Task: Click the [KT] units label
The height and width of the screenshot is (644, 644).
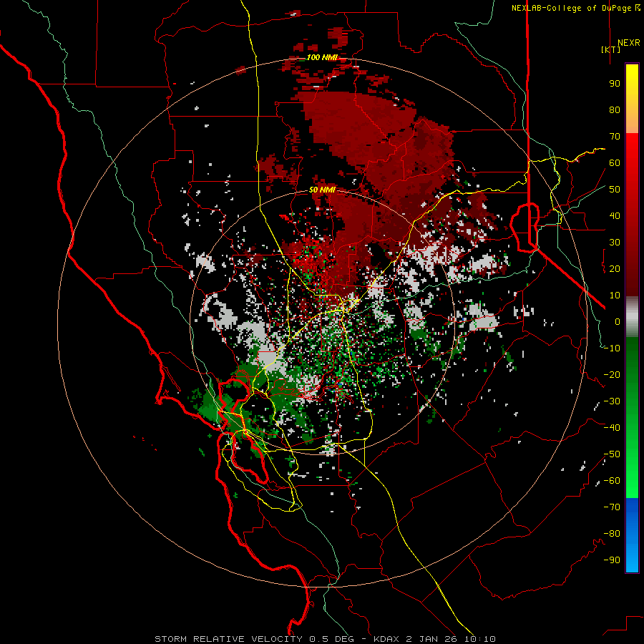Action: tap(610, 49)
